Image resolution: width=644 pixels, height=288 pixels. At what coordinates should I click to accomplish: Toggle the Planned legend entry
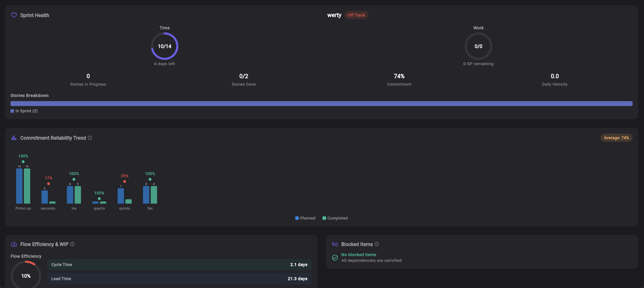(305, 218)
